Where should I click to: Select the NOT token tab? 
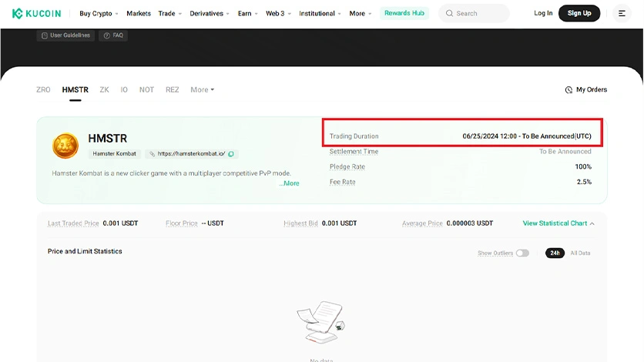point(146,90)
